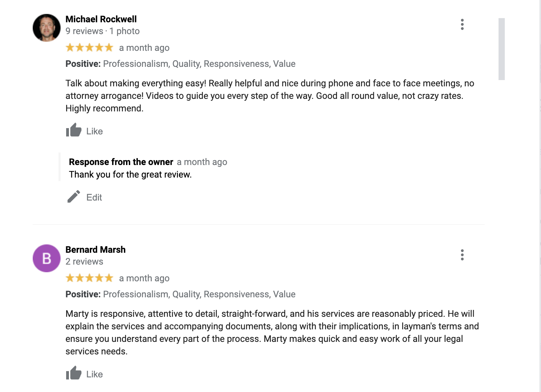Open Michael Rockwell's review options menu

462,24
